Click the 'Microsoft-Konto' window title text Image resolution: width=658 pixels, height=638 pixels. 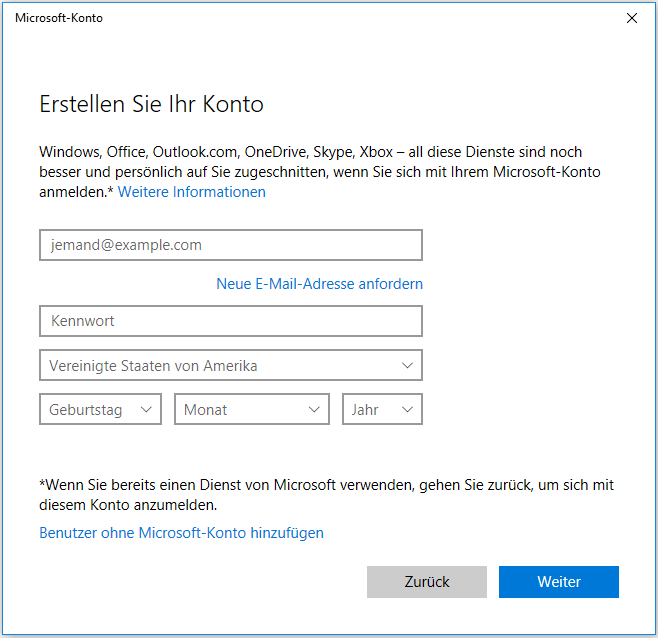coord(59,18)
